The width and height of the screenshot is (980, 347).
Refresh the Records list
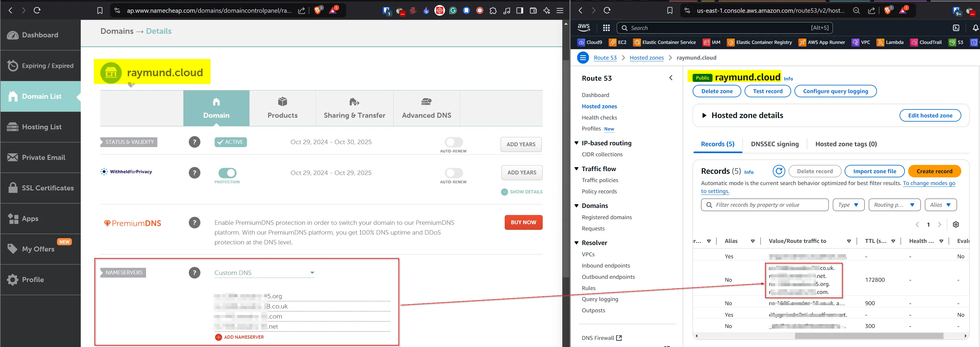pos(779,171)
